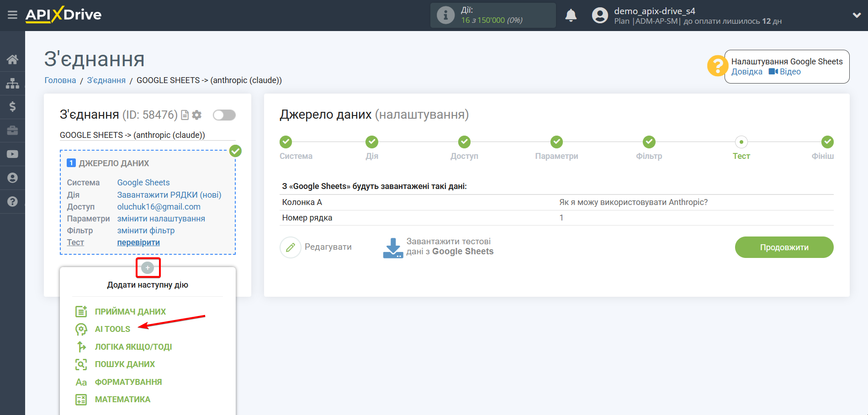Load test data from Google Sheets
This screenshot has width=868, height=415.
pyautogui.click(x=439, y=247)
